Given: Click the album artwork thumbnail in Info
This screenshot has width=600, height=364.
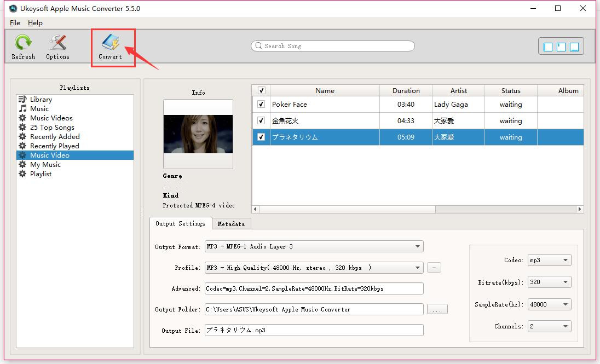Looking at the screenshot, I should tap(198, 134).
